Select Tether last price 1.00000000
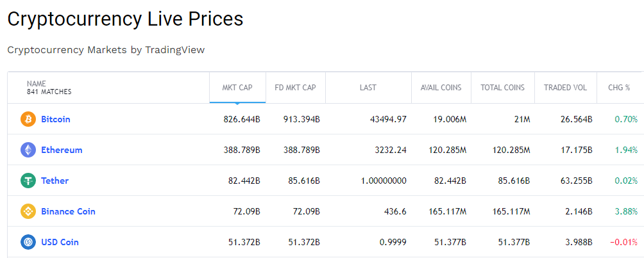The height and width of the screenshot is (258, 644). [384, 181]
